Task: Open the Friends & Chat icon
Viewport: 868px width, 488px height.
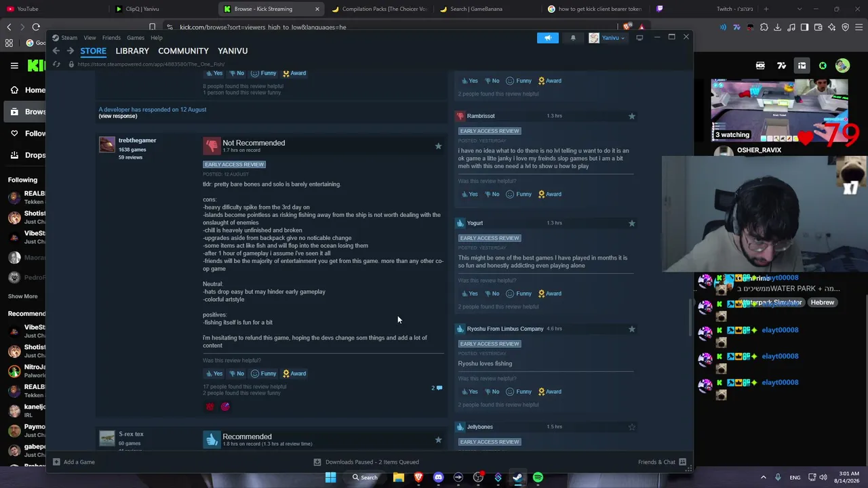Action: coord(683,462)
